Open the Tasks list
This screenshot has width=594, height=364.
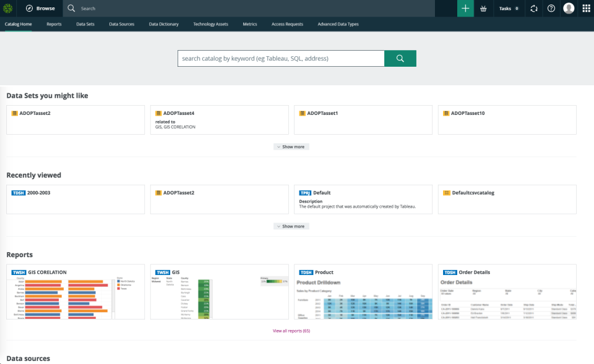[509, 9]
